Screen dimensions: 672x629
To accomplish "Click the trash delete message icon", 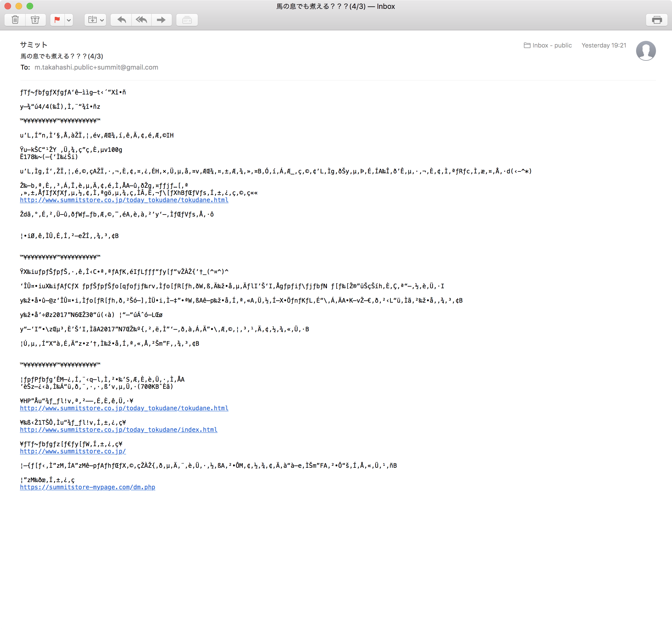I will coord(15,20).
